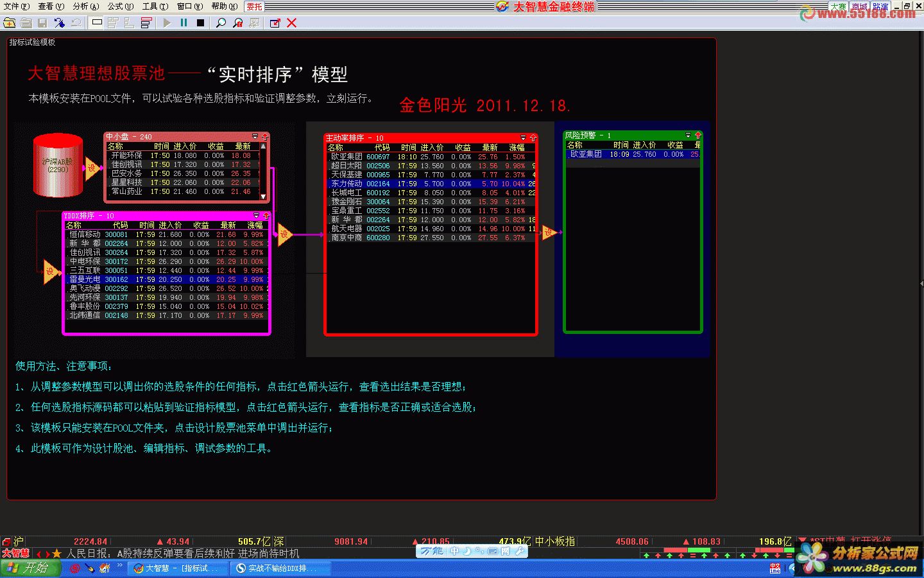
Task: Choose the gray stacked-bars layout icon
Action: point(113,23)
